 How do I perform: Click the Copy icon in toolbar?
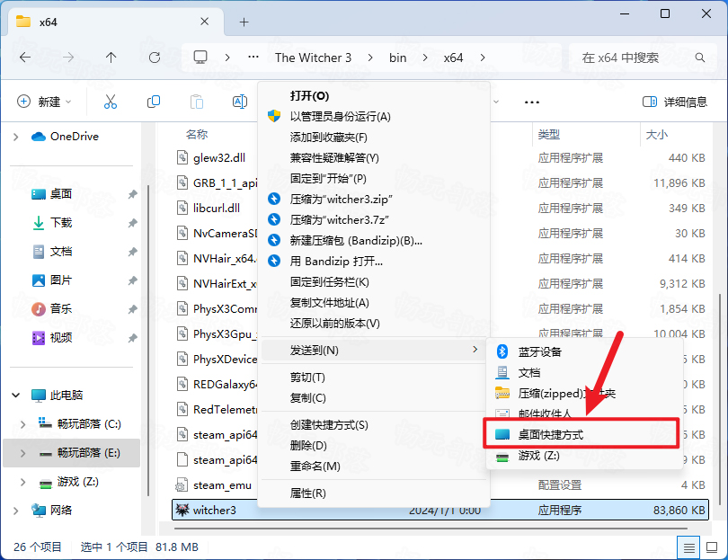(153, 102)
